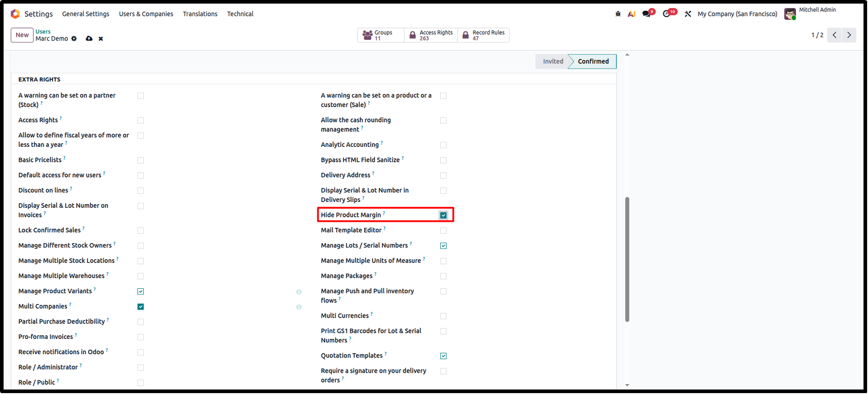Image resolution: width=868 pixels, height=394 pixels.
Task: Open General Settings menu
Action: coord(85,14)
